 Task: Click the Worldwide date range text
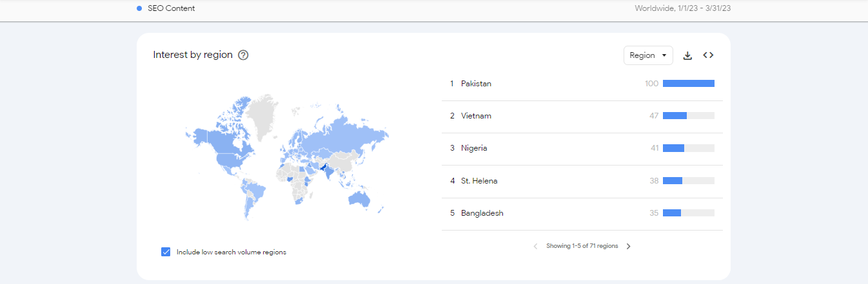(682, 8)
